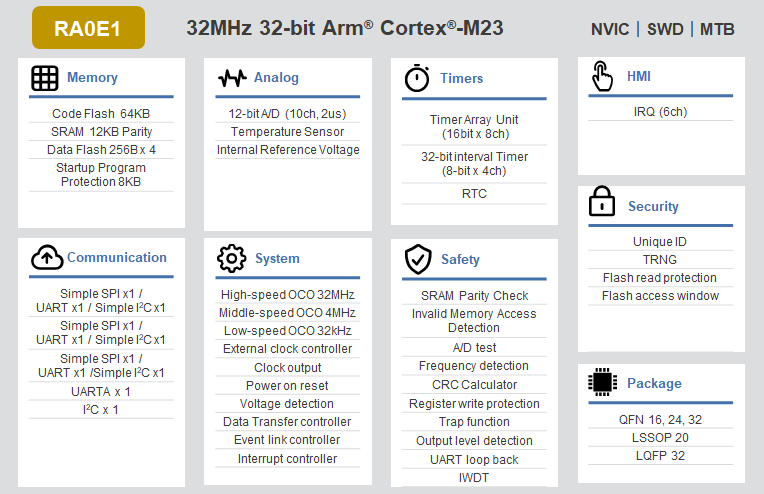Image resolution: width=764 pixels, height=494 pixels.
Task: Click the IWDT safety entry
Action: click(x=474, y=477)
